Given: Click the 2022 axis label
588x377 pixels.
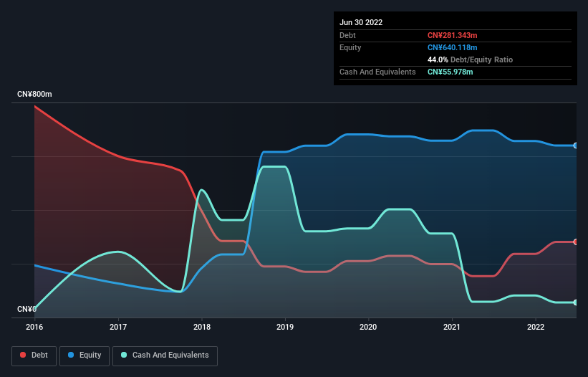Looking at the screenshot, I should pyautogui.click(x=536, y=327).
